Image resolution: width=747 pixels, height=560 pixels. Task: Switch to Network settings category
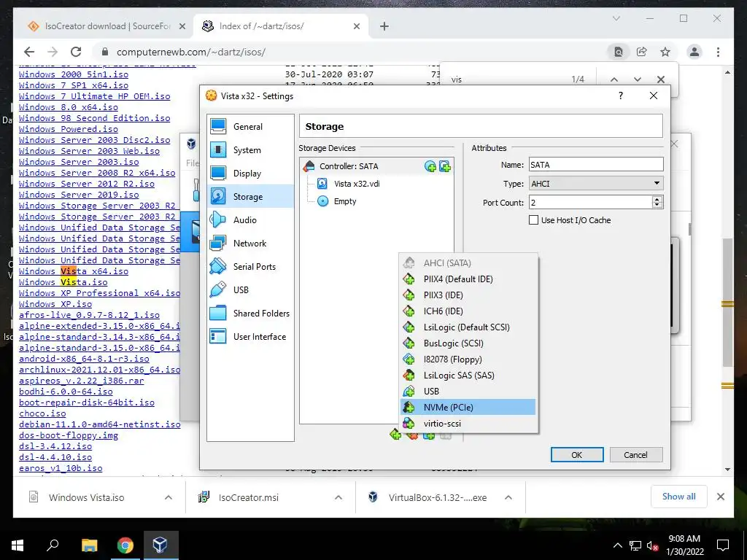click(250, 244)
